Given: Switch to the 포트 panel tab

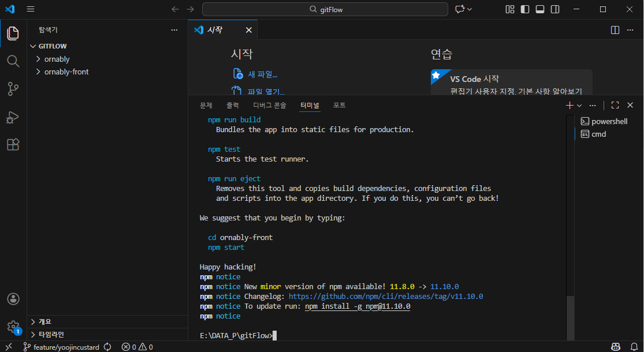Looking at the screenshot, I should [339, 106].
